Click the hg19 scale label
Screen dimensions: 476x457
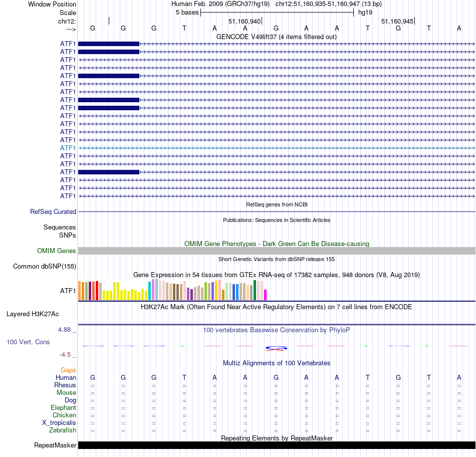(365, 13)
